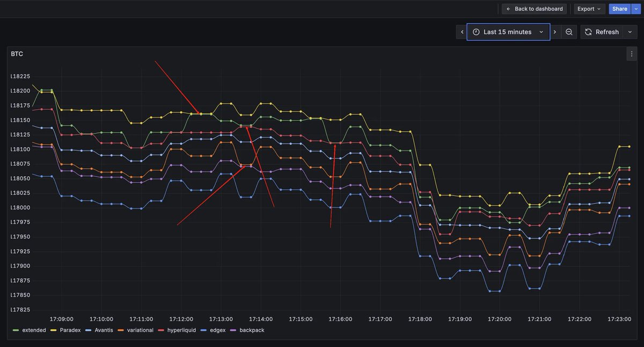Click the BTC panel title
This screenshot has width=644, height=347.
pyautogui.click(x=17, y=54)
